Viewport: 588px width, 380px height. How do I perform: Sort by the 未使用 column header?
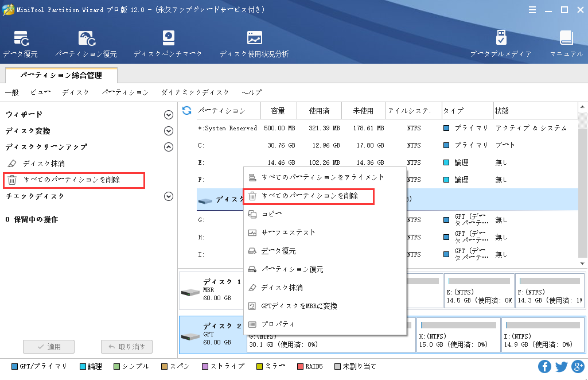click(x=363, y=111)
